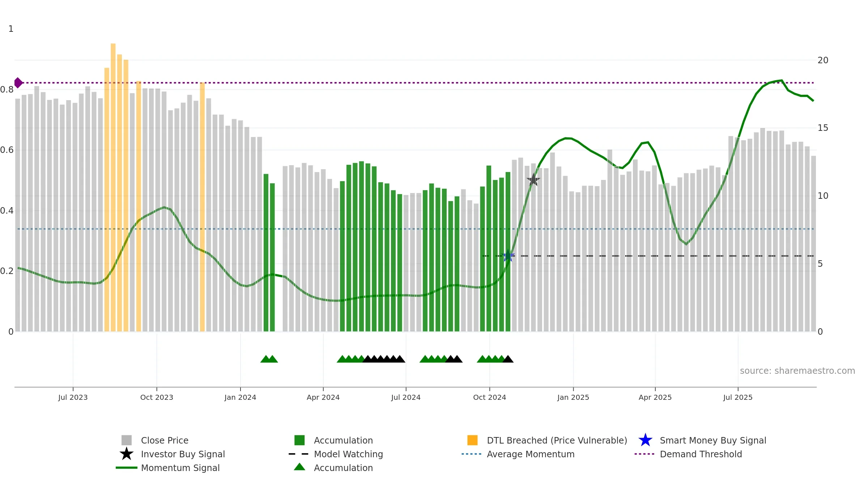Click the blue Smart Money Buy Signal star in legend
This screenshot has width=868, height=488.
645,440
